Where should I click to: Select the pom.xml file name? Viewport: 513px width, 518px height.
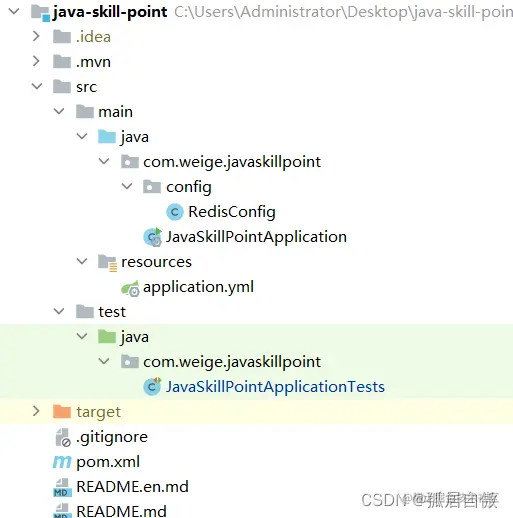pos(108,462)
